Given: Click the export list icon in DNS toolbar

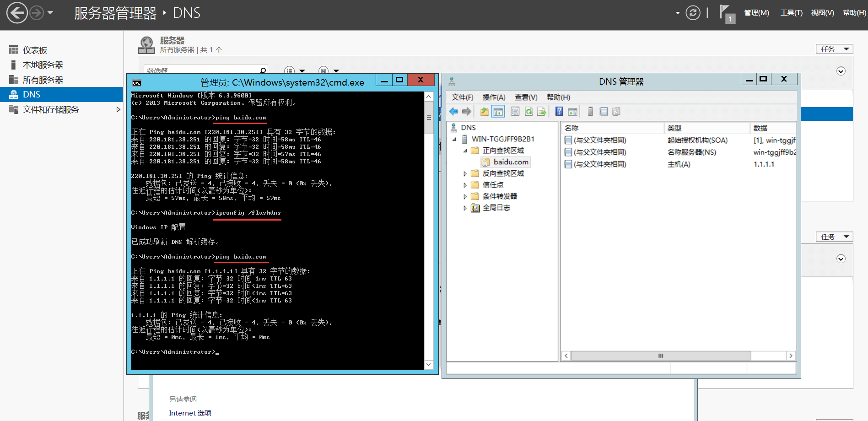Looking at the screenshot, I should [542, 112].
